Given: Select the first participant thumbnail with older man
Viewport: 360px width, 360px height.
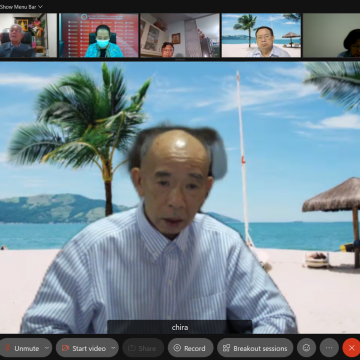Looking at the screenshot, I should [29, 35].
